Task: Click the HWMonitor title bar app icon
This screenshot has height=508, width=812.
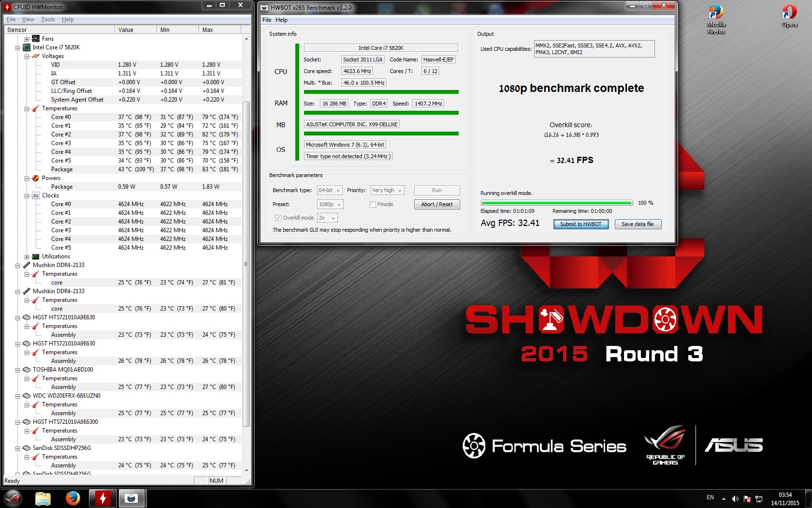Action: [8, 7]
